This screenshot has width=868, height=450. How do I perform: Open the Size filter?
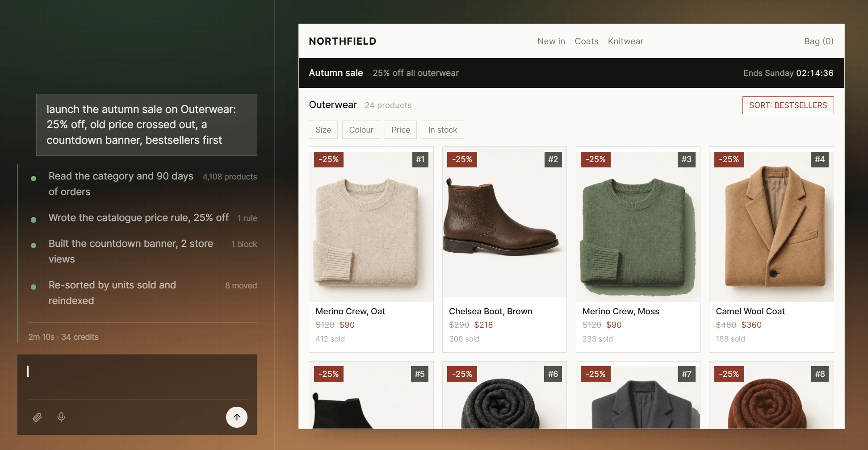click(323, 130)
